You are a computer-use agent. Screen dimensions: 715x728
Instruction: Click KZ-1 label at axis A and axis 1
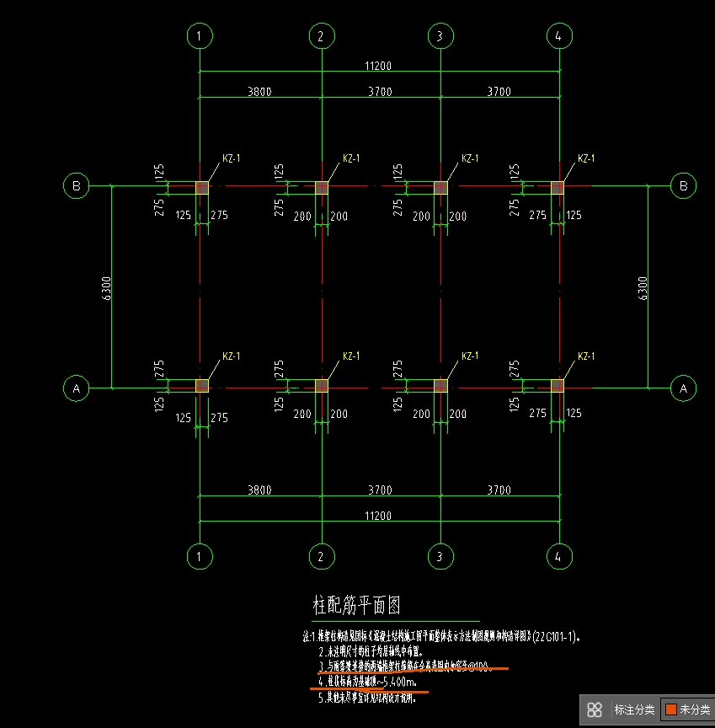pyautogui.click(x=231, y=356)
